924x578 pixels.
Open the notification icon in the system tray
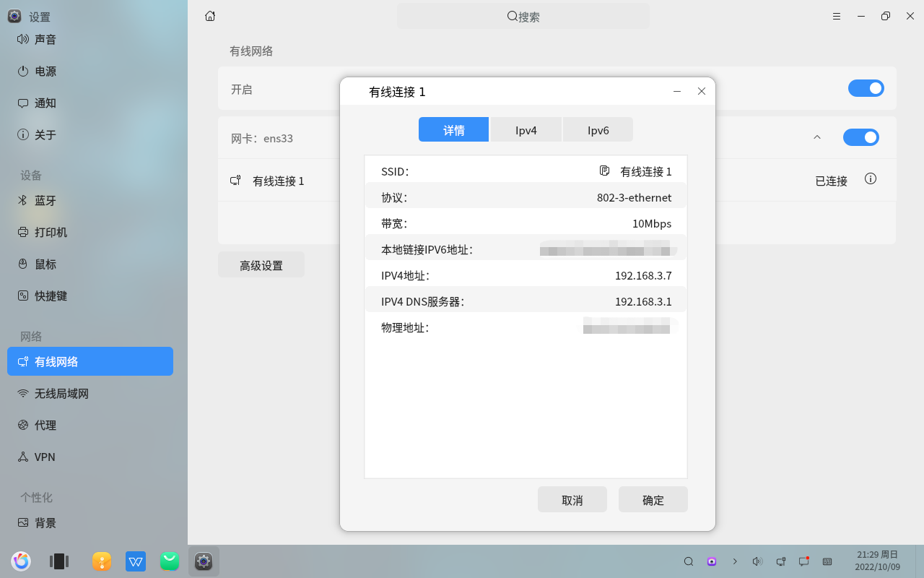(x=804, y=561)
